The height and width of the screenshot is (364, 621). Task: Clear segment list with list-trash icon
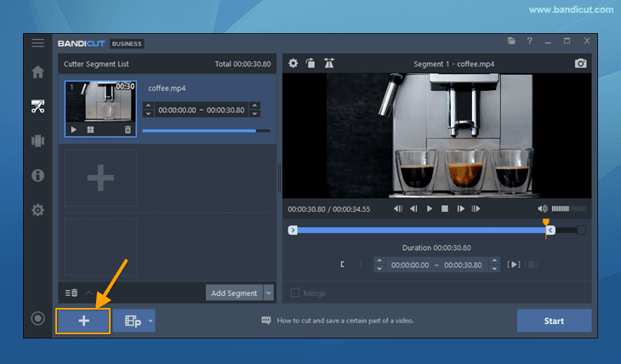71,293
